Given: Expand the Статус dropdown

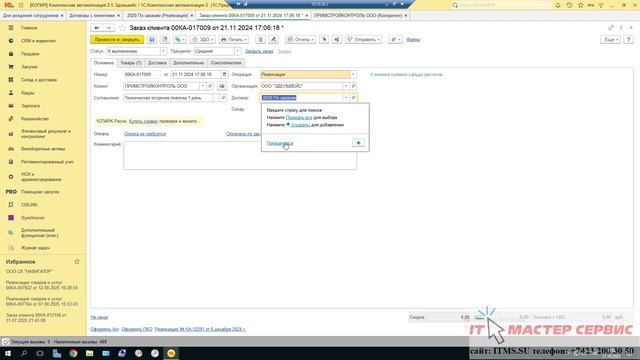Looking at the screenshot, I should click(x=163, y=51).
